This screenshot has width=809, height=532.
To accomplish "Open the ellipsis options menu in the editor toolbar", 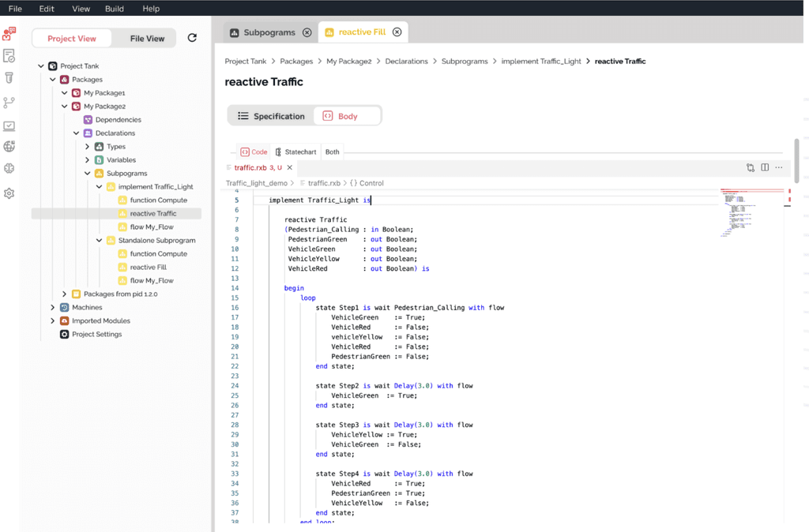I will click(778, 167).
